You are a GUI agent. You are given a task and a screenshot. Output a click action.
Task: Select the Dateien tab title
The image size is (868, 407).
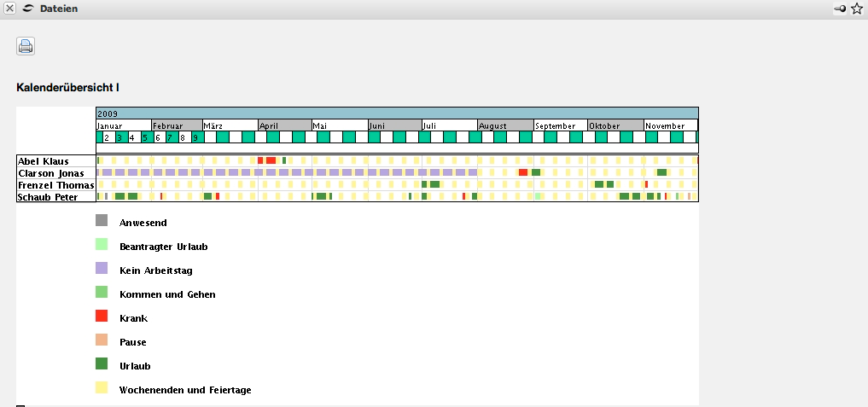tap(59, 9)
